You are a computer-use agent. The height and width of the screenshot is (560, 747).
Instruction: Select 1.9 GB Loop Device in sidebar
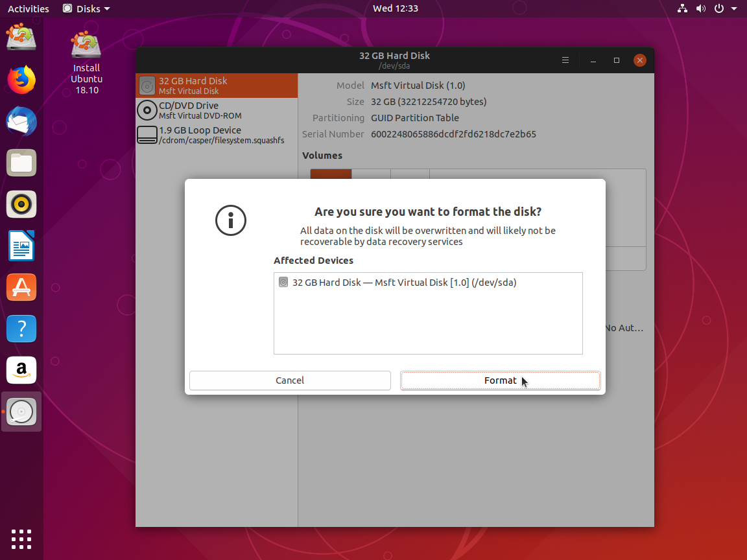[x=217, y=135]
